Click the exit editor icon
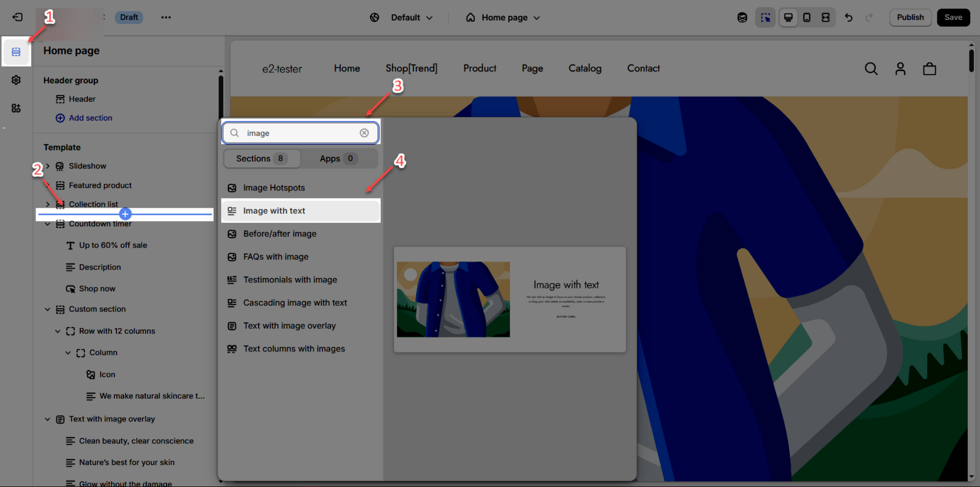Viewport: 980px width, 487px height. point(17,17)
